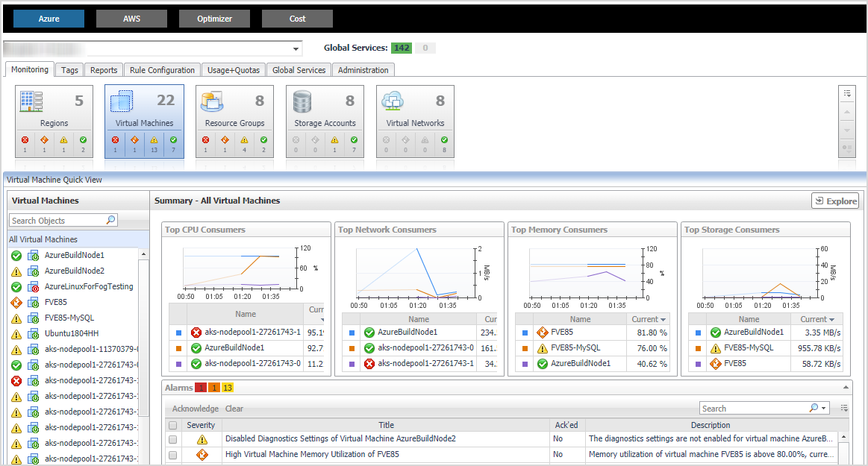Click the red status icon in Top CPU Consumers

196,333
